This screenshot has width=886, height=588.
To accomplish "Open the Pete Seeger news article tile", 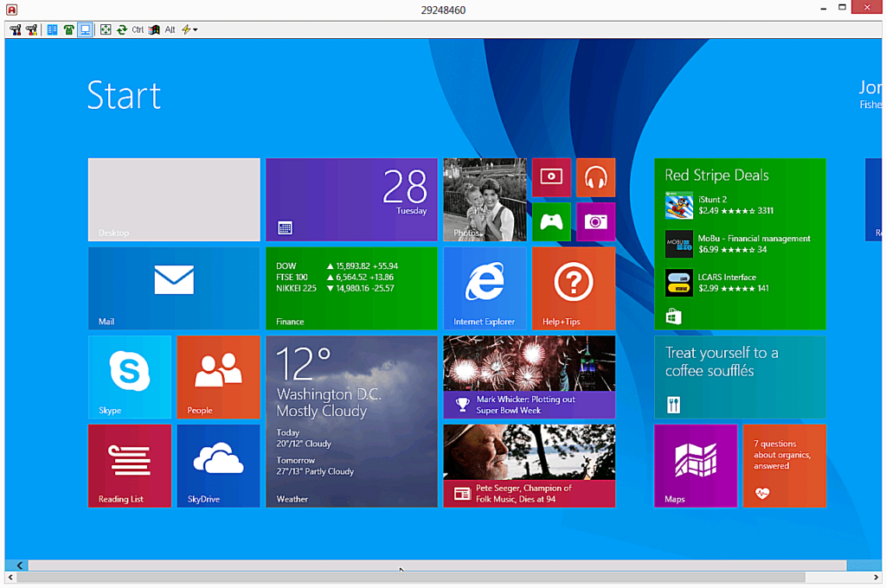I will (529, 465).
